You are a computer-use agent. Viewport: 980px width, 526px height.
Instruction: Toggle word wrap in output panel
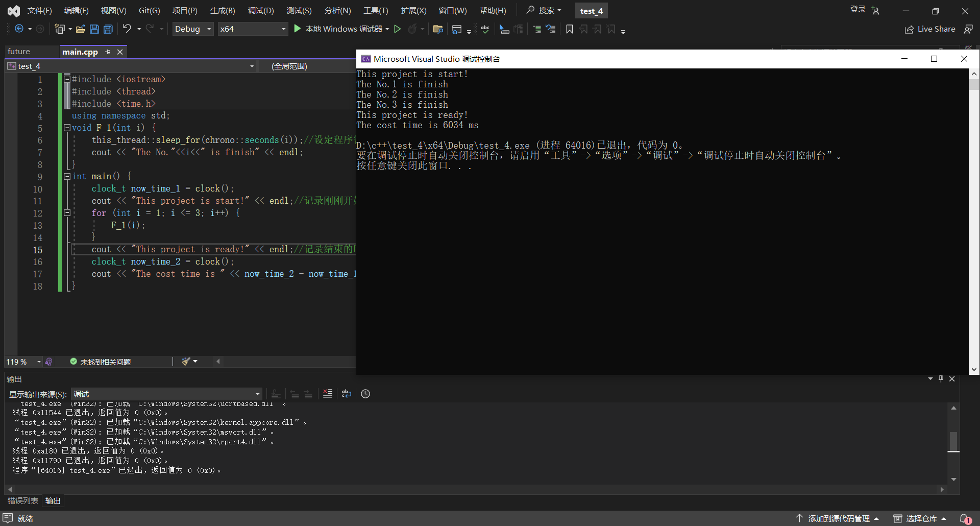pyautogui.click(x=347, y=394)
